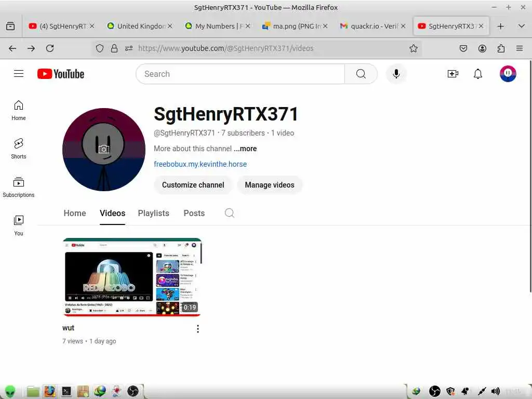532x399 pixels.
Task: Open the YouTube guide hamburger menu
Action: [x=19, y=74]
